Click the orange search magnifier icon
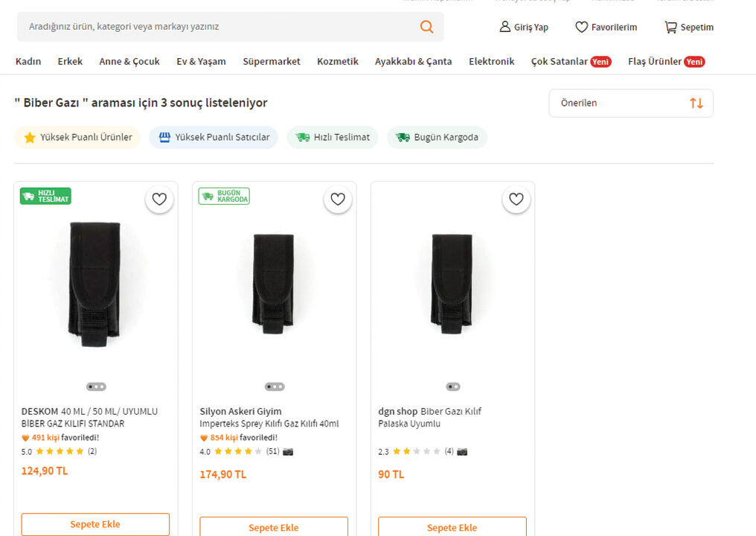The height and width of the screenshot is (536, 756). point(426,27)
